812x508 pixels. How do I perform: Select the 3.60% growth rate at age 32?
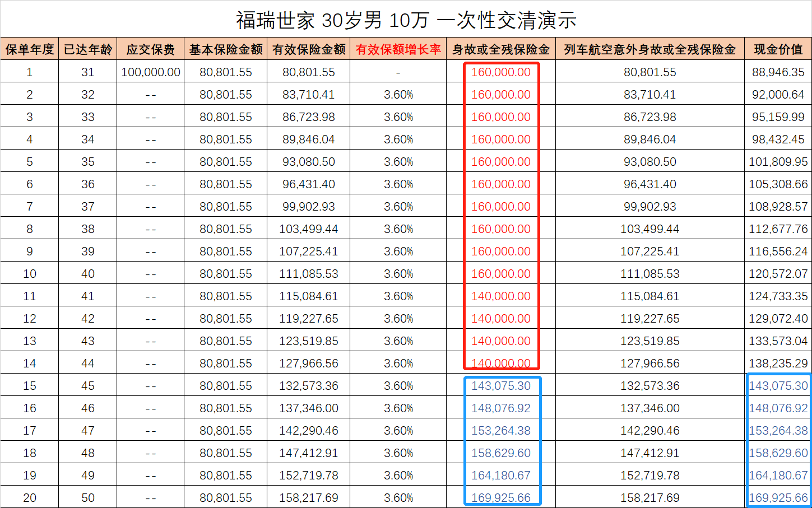pyautogui.click(x=398, y=95)
